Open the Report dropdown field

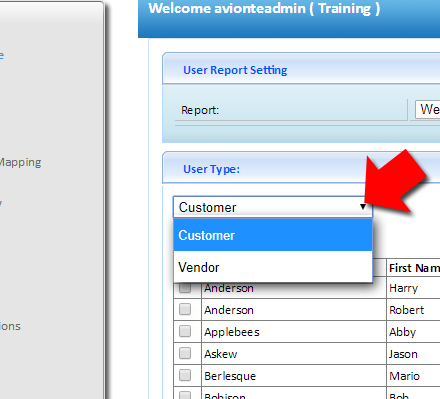tap(427, 110)
